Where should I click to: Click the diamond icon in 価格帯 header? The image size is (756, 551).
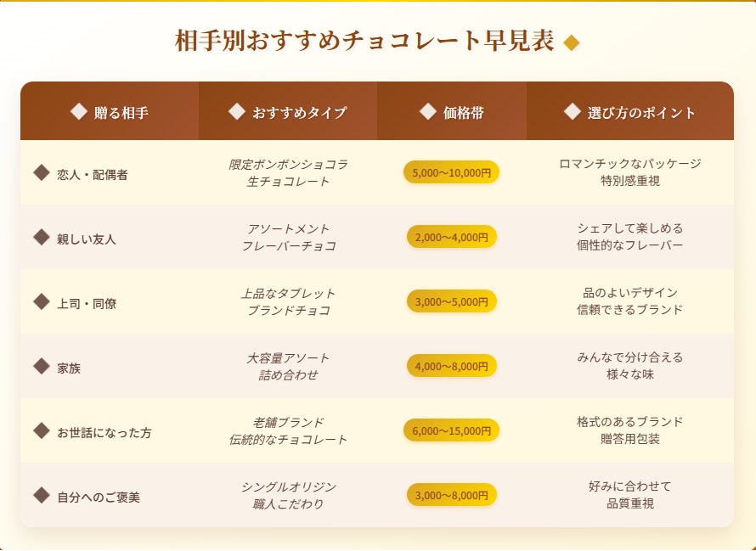(x=428, y=111)
